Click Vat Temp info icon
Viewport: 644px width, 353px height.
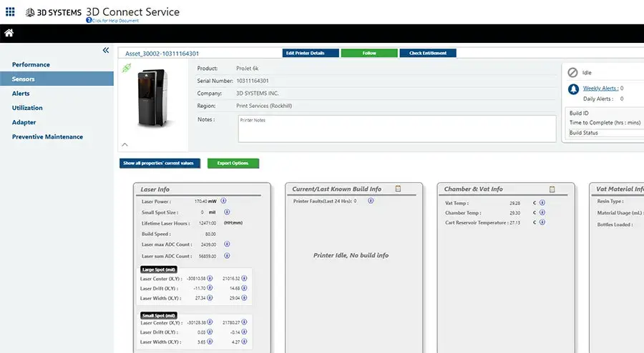[542, 202]
